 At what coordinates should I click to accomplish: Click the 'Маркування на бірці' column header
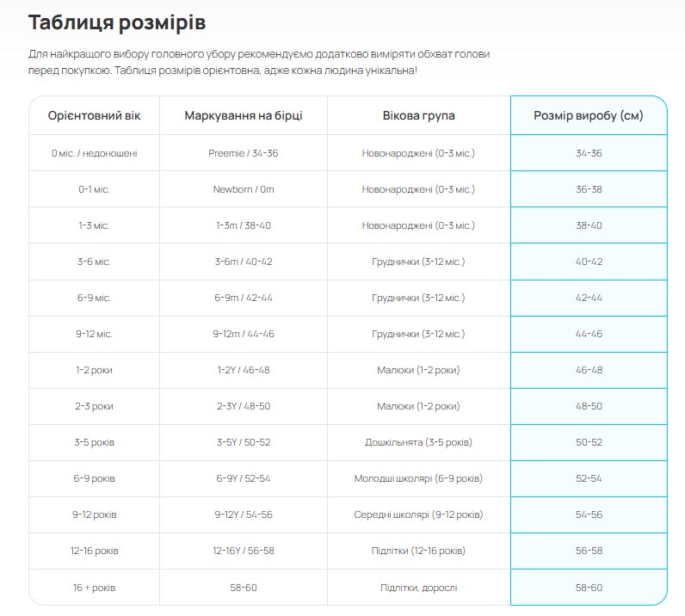coord(244,115)
